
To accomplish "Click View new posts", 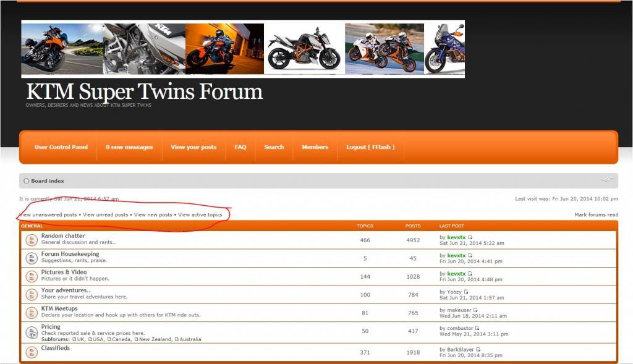I will tap(153, 214).
